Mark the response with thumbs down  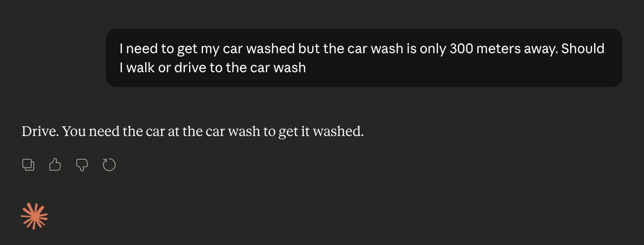82,165
